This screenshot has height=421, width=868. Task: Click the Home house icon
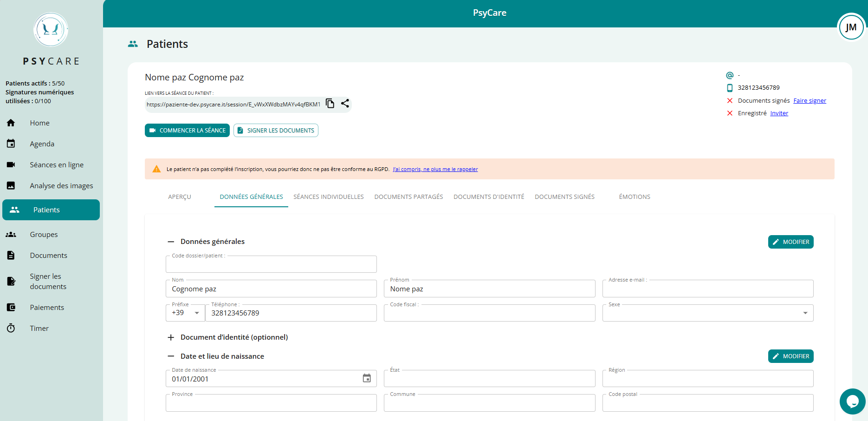11,123
